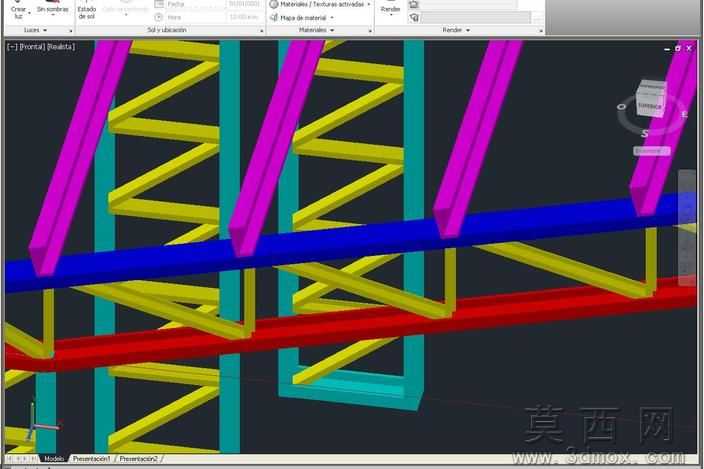Screen dimensions: 704x469
Task: Expand the Materiales panel title arrow
Action: point(332,30)
